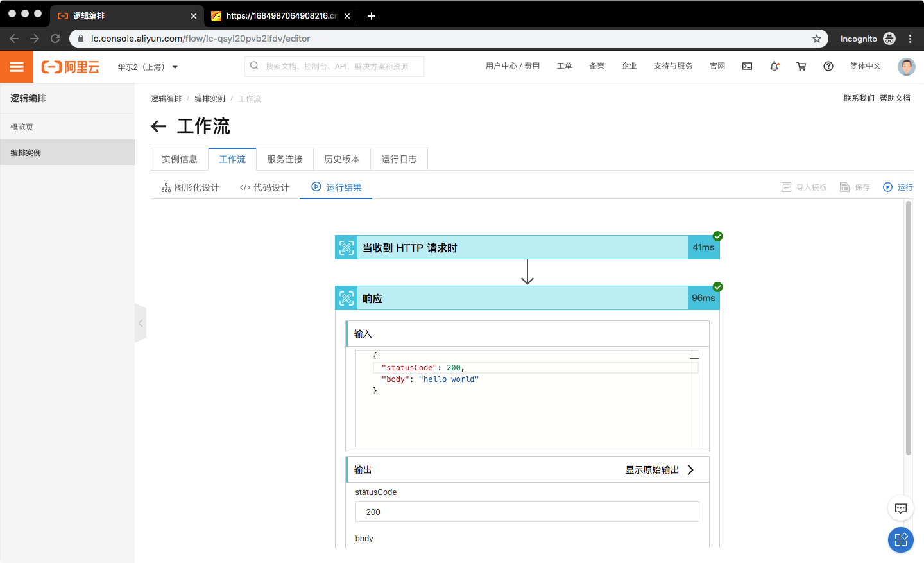Click the 41ms duration badge
Screen dimensions: 924x563
point(704,247)
